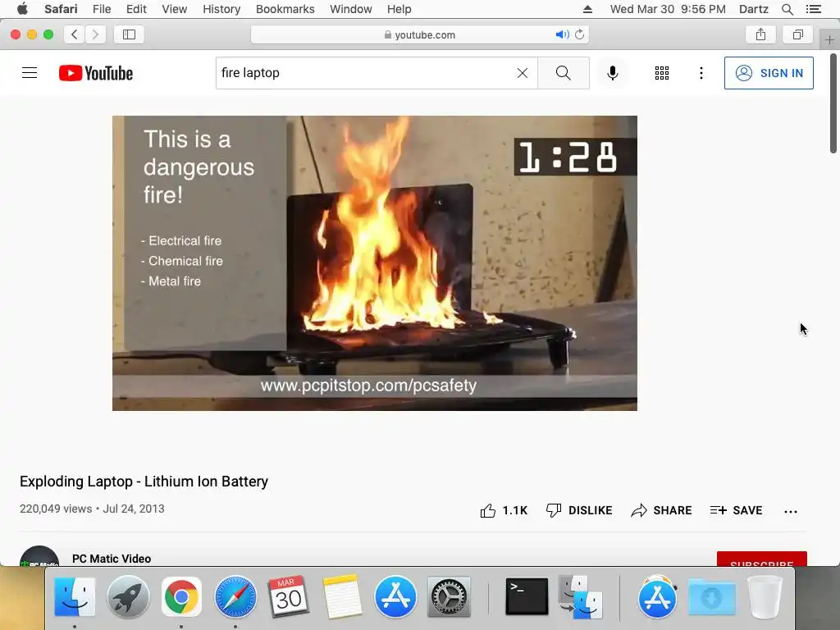
Task: Open the Safari menu
Action: 61,9
